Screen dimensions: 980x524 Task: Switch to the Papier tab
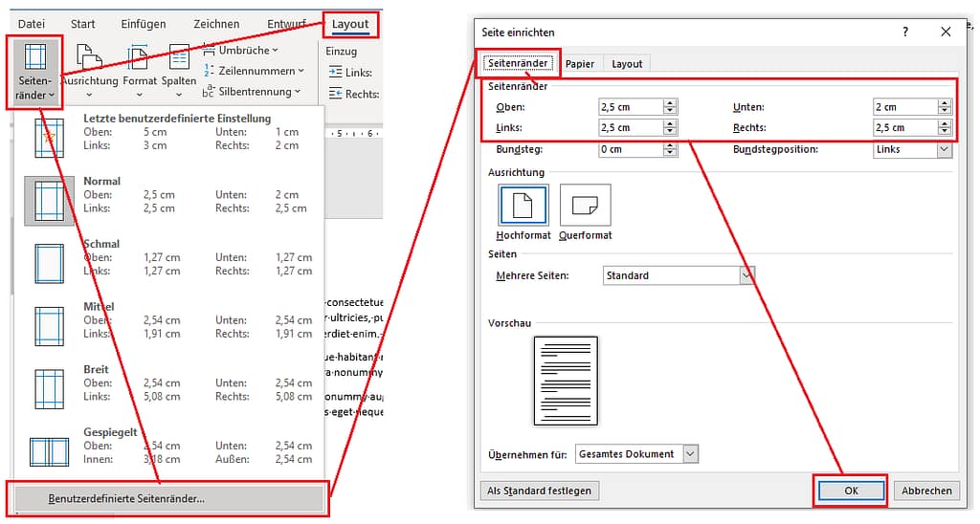coord(579,64)
